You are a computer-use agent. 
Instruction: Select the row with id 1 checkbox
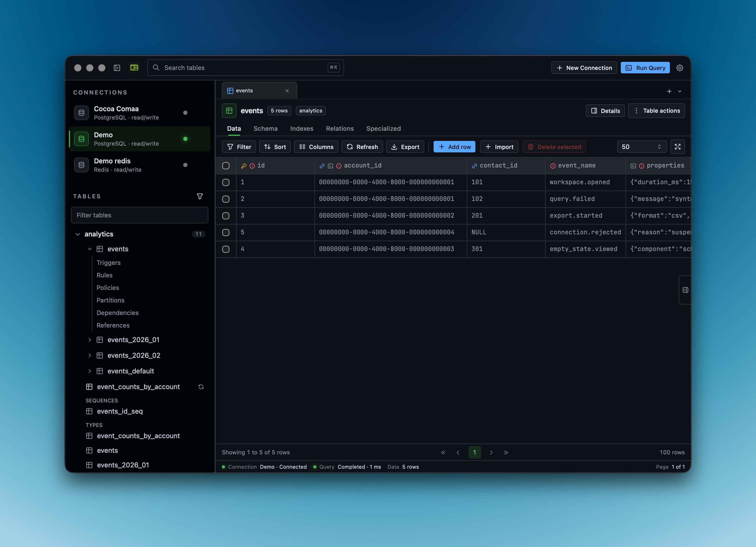pyautogui.click(x=226, y=182)
